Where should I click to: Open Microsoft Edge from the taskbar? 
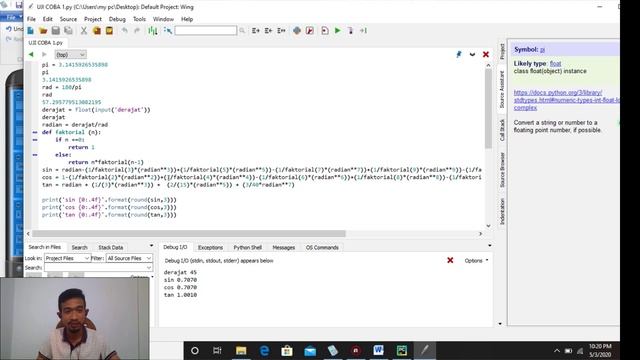264,351
